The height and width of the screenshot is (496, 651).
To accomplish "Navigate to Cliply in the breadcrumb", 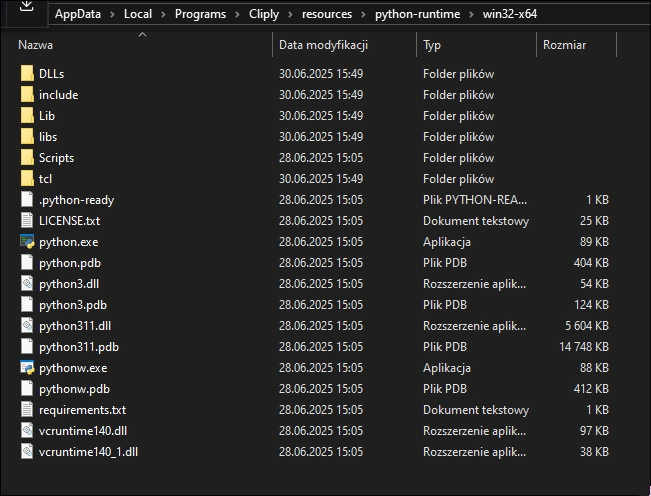I will point(265,14).
